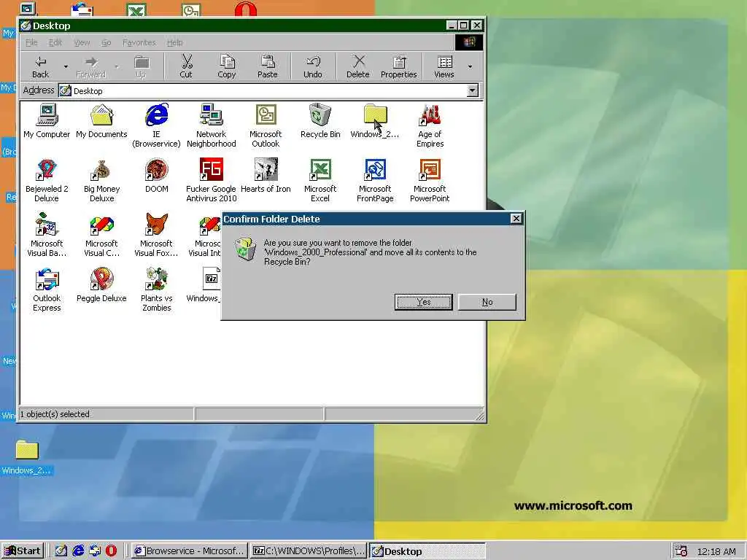
Task: Click the Start button
Action: (x=23, y=551)
